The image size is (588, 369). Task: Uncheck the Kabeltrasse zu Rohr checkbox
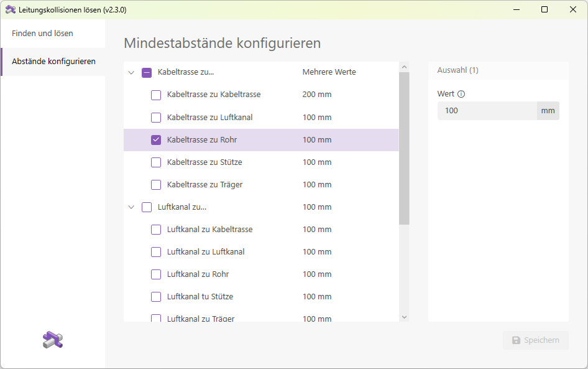[x=155, y=139]
